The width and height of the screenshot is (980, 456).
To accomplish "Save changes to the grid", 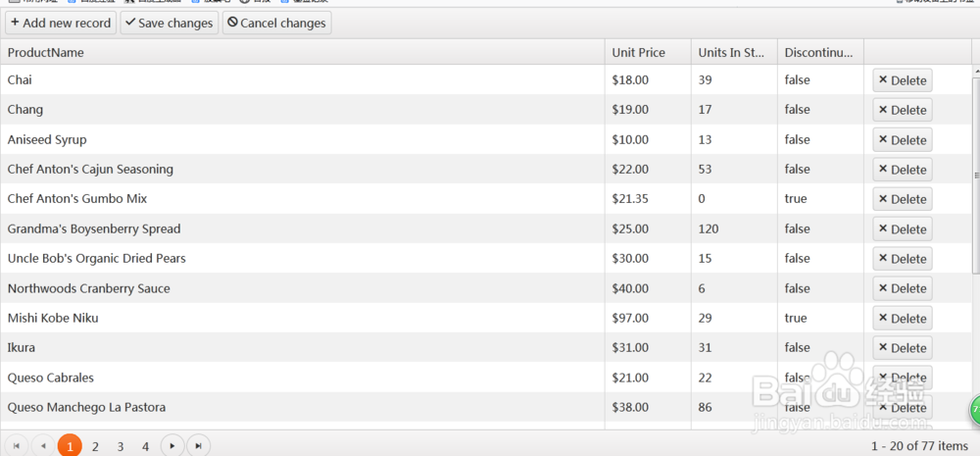I will point(170,23).
